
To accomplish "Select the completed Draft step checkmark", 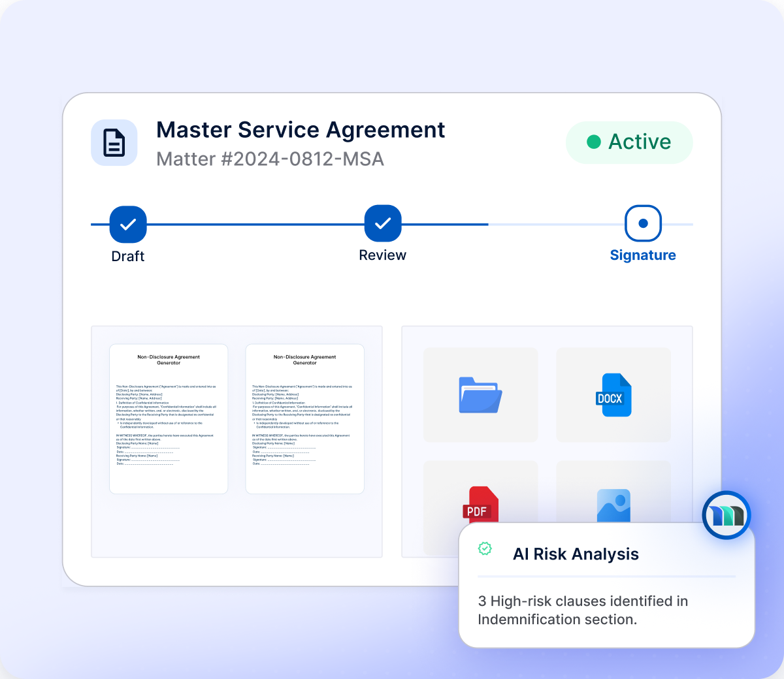I will coord(128,225).
